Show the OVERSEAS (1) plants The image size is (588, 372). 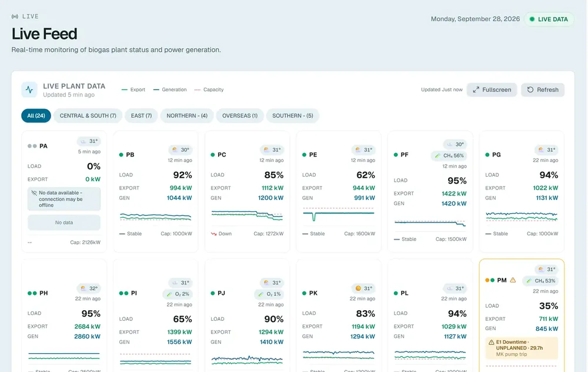tap(240, 115)
